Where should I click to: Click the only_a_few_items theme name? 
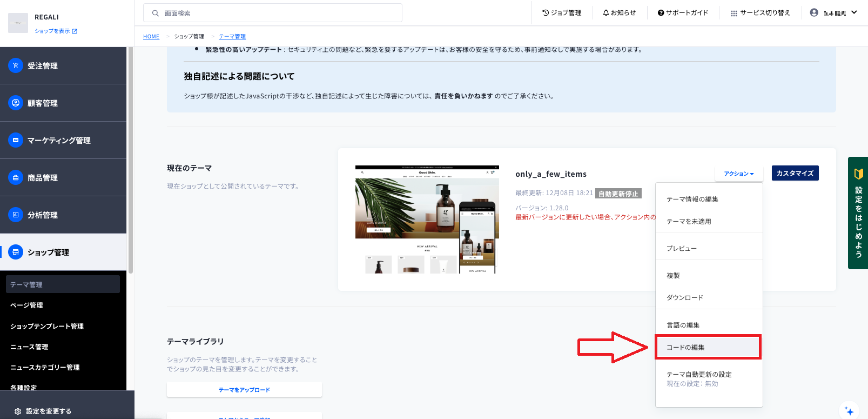tap(551, 174)
